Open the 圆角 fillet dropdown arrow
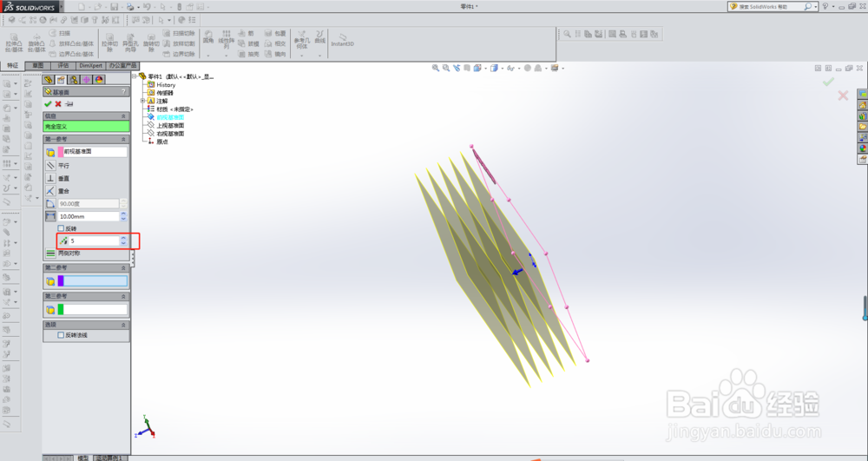868x461 pixels. click(208, 56)
